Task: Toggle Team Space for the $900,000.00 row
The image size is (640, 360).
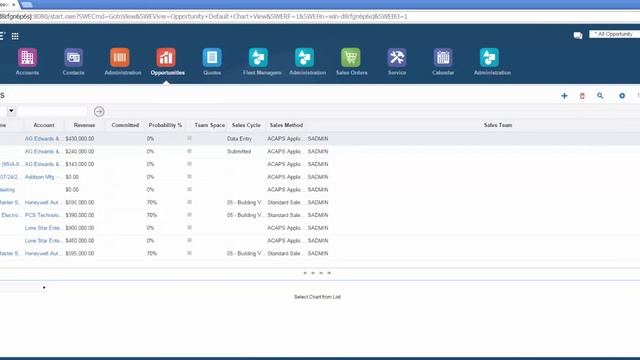Action: (x=189, y=228)
